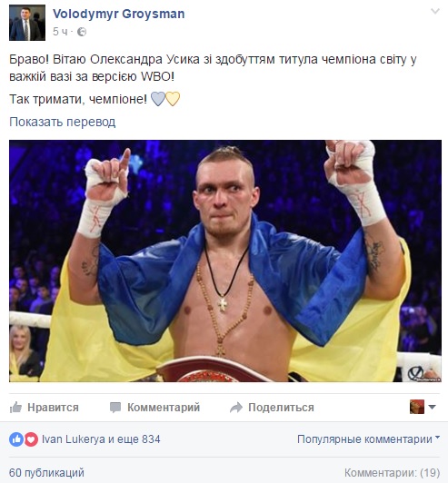
Task: Click the Комментарий button
Action: tap(154, 408)
